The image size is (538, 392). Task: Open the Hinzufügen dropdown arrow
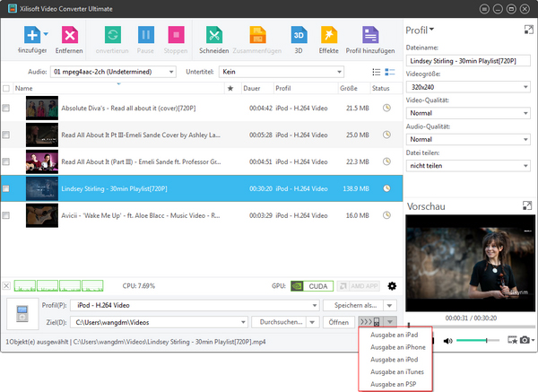click(46, 34)
